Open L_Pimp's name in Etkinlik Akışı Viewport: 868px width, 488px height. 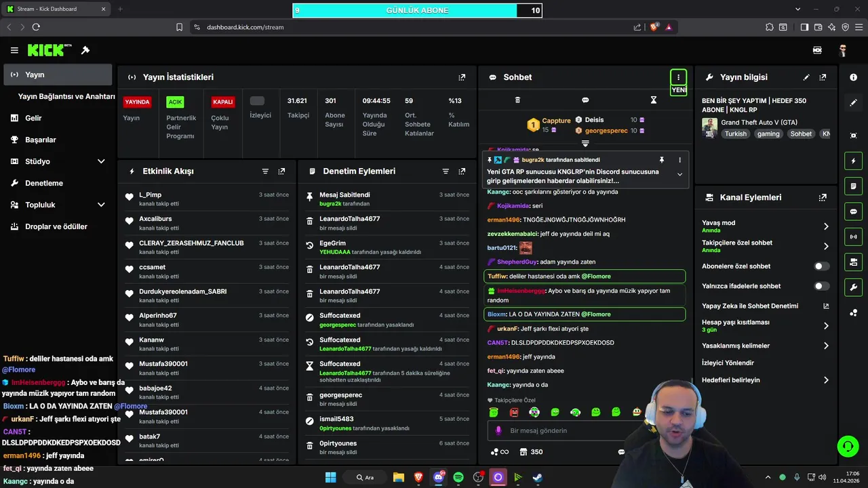tap(151, 195)
